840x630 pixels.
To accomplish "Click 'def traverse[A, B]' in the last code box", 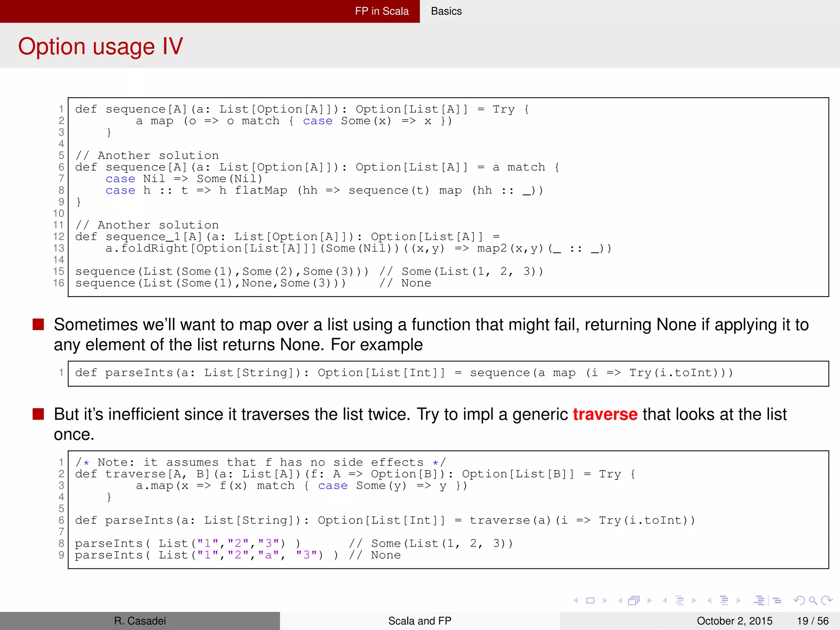I will tap(143, 474).
